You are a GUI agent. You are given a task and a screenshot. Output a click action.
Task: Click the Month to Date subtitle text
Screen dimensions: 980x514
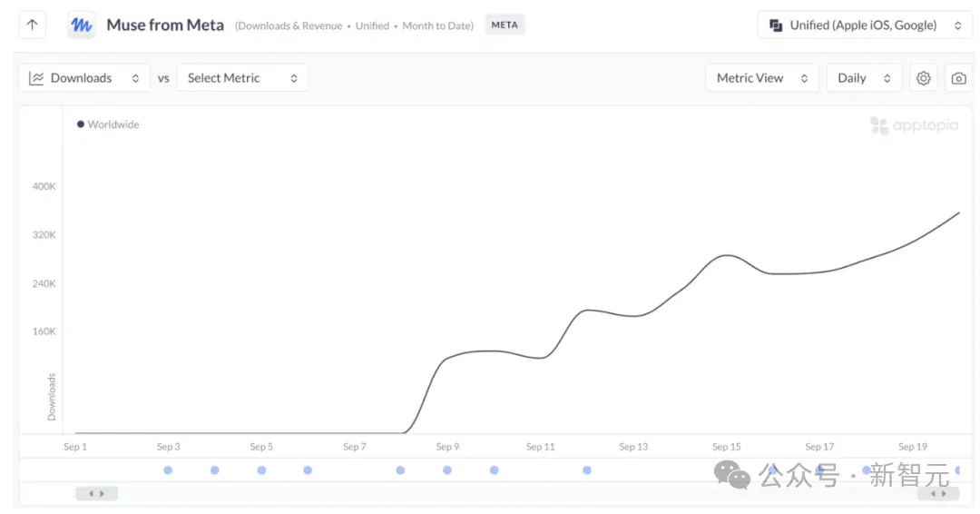[437, 25]
